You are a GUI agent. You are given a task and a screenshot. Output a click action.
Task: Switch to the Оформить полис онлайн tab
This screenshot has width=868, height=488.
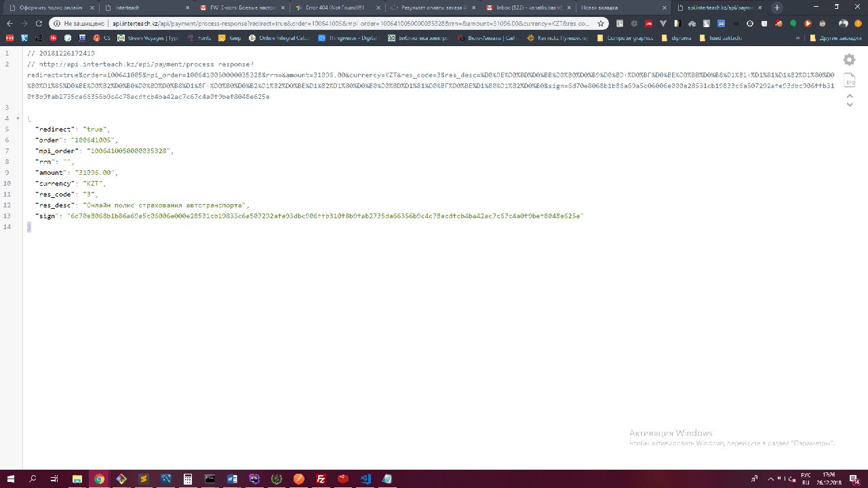pyautogui.click(x=51, y=7)
